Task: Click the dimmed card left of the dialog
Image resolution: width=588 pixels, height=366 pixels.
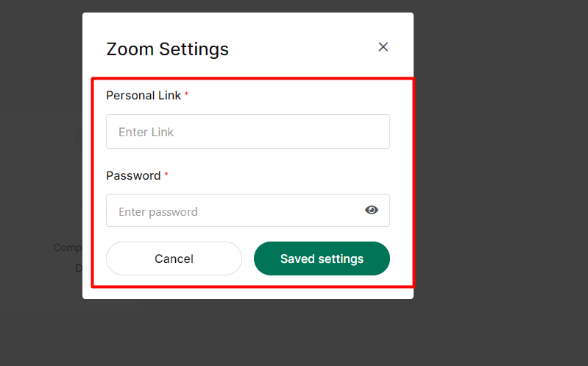Action: [x=60, y=221]
